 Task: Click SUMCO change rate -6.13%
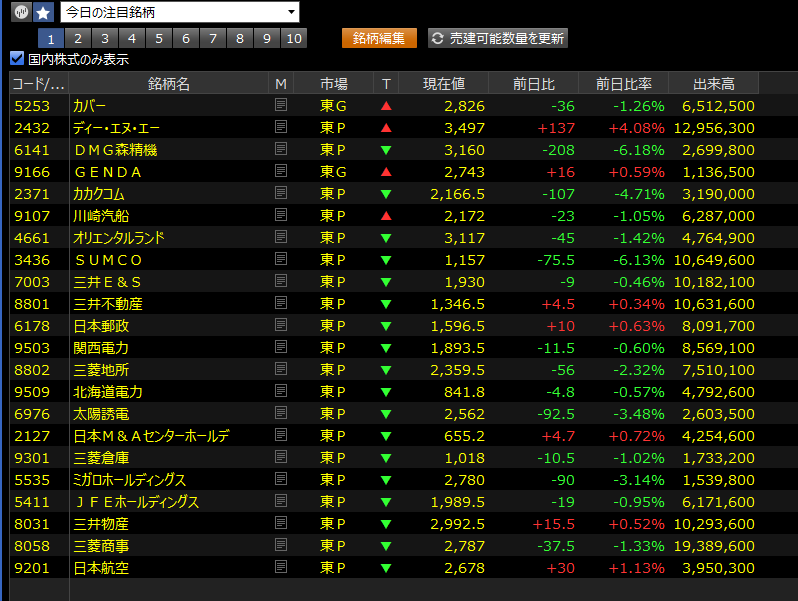click(x=639, y=260)
